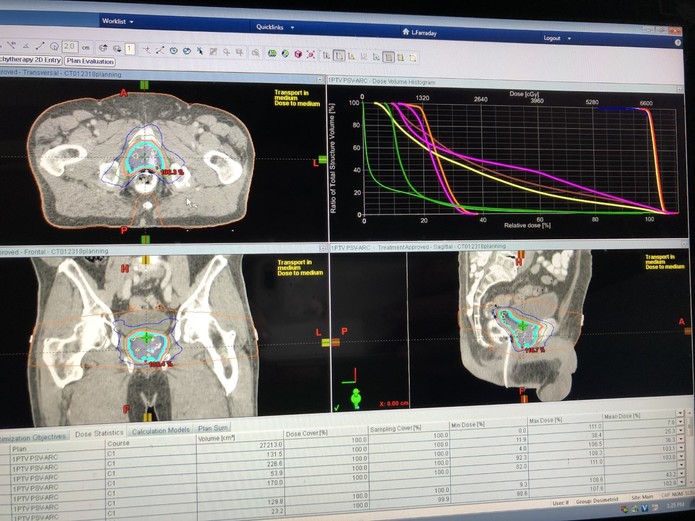Click the circular dose point tool icon
695x521 pixels.
pos(54,46)
